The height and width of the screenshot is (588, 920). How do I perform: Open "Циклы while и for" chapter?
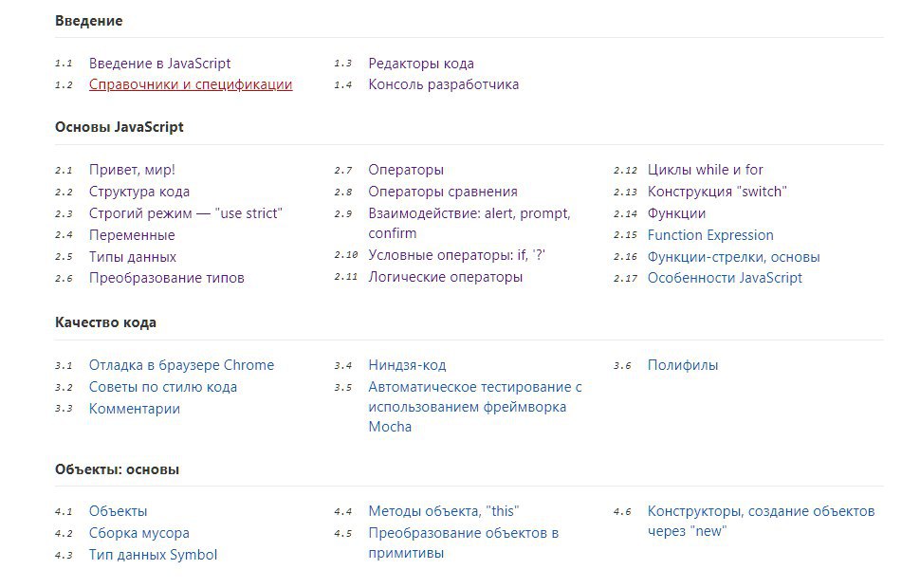click(705, 170)
